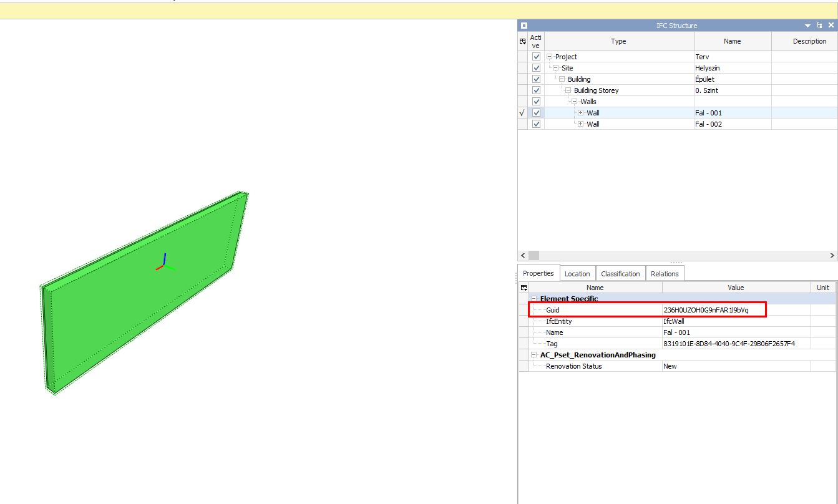Open column chooser icon in Properties table

[524, 288]
